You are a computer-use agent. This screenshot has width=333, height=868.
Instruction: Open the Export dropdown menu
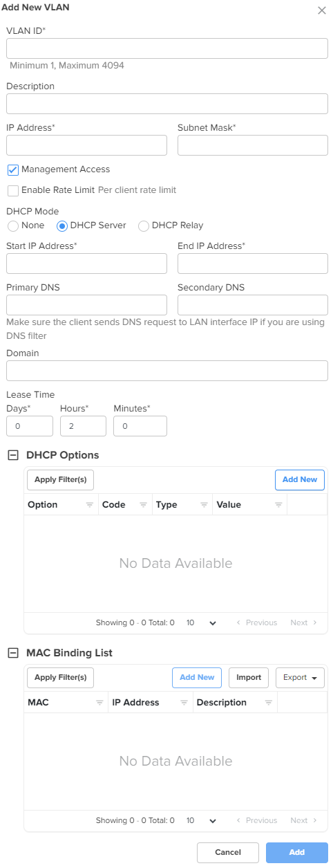click(300, 678)
